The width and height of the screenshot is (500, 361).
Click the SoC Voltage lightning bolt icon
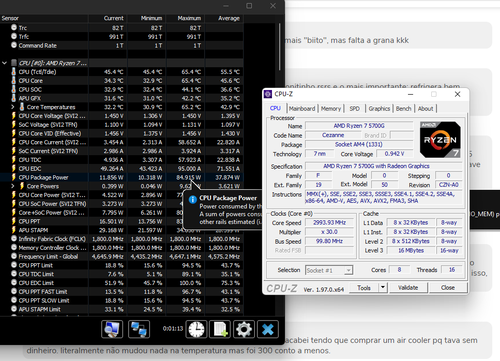click(14, 124)
